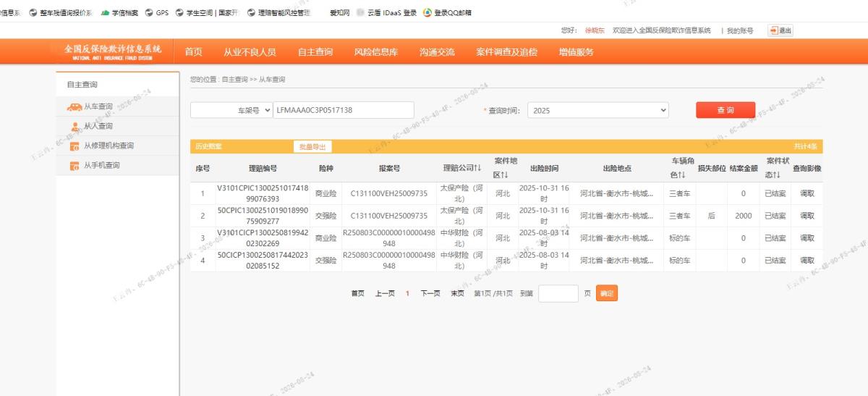
Task: Open 自主查询 in top navigation
Action: coord(315,52)
